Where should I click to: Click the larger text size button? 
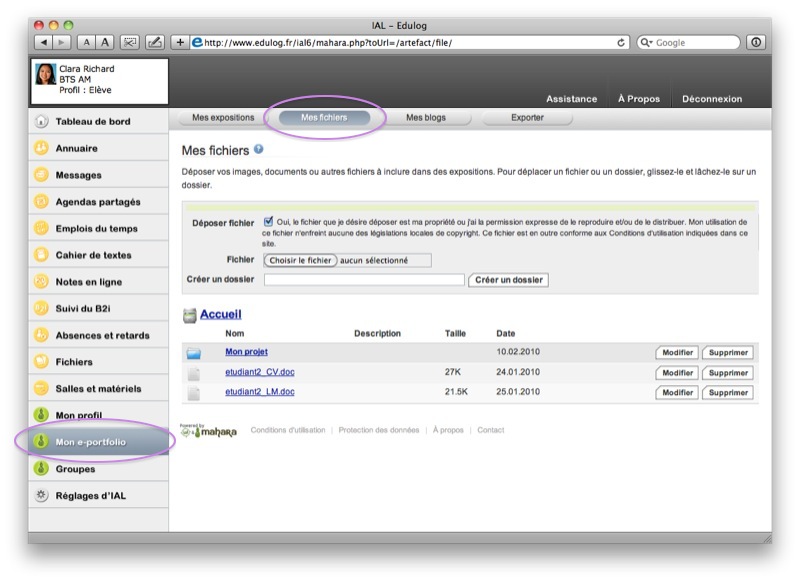[105, 42]
